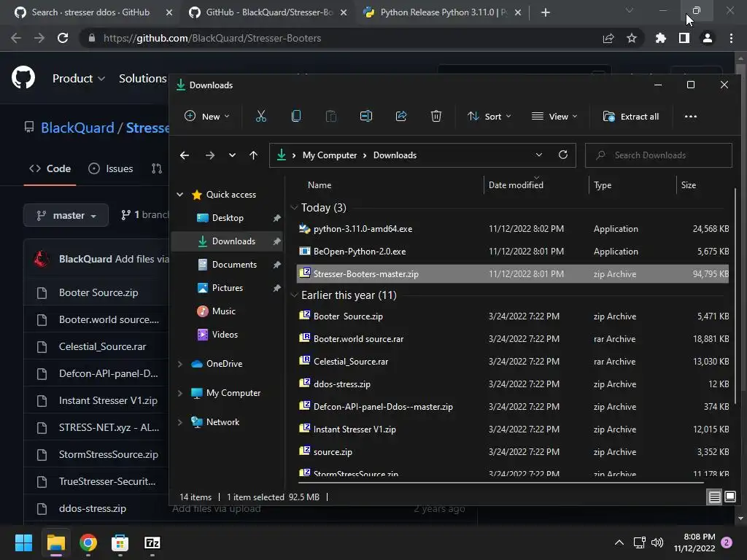Click the Paste clipboard icon in toolbar
The image size is (747, 560).
[330, 116]
